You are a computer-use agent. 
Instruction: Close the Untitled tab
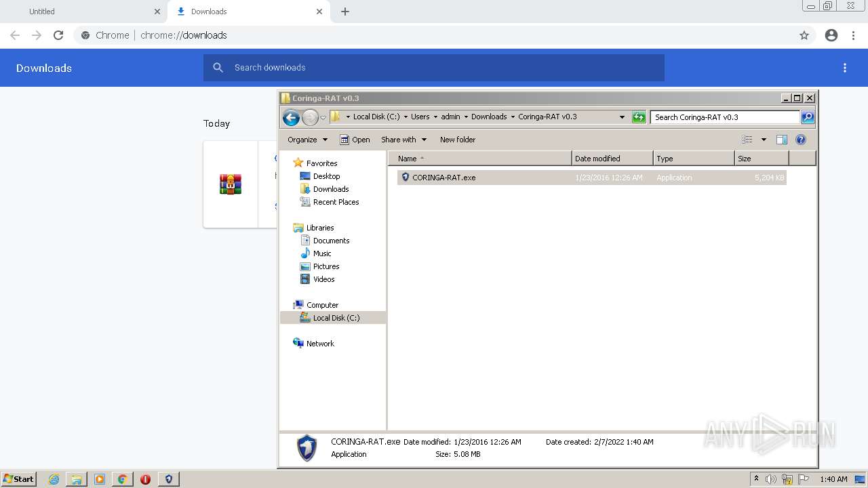click(157, 12)
